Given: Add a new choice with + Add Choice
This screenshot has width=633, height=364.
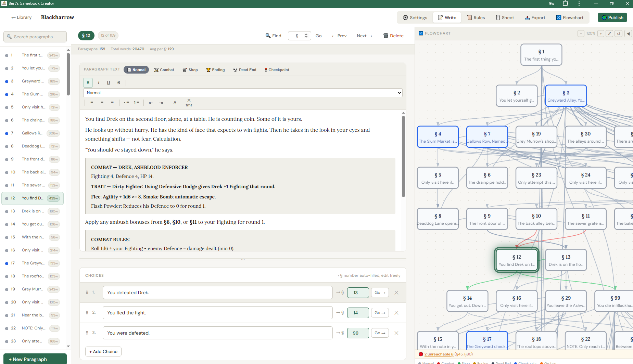Looking at the screenshot, I should [103, 351].
